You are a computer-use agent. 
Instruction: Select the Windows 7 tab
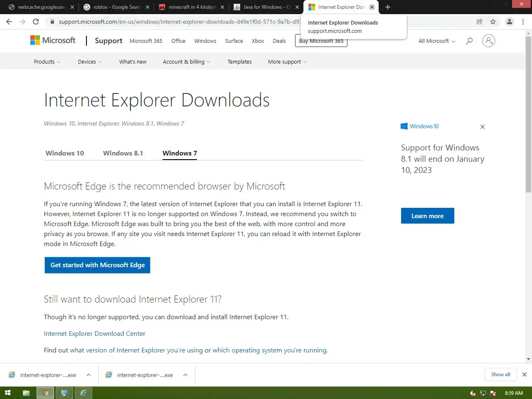(x=180, y=153)
